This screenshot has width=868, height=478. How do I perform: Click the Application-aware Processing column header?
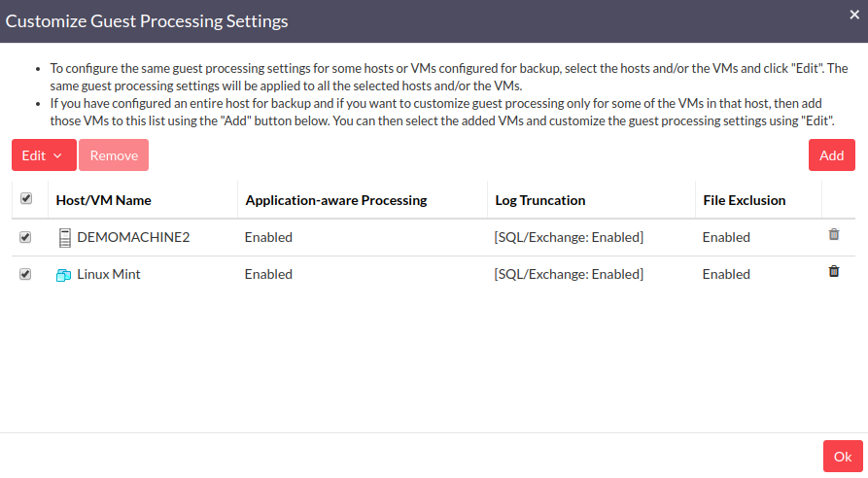coord(336,200)
